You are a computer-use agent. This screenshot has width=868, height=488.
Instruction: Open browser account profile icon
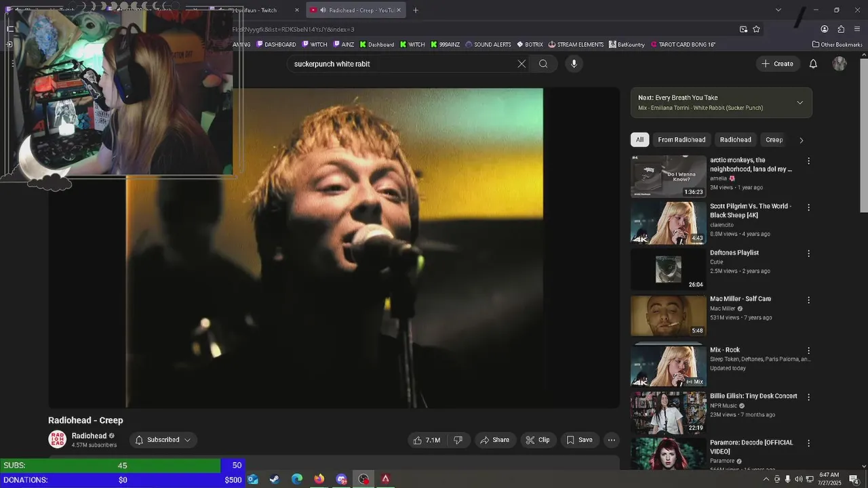[825, 29]
